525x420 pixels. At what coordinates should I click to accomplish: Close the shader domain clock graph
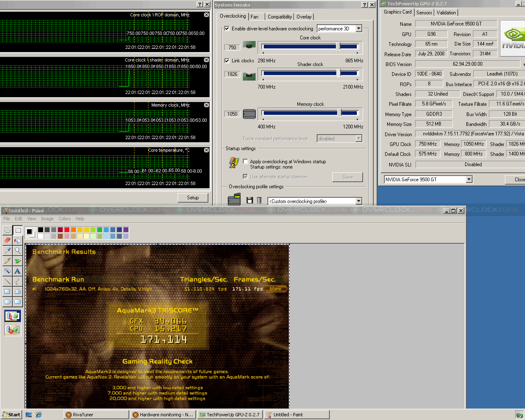point(206,60)
